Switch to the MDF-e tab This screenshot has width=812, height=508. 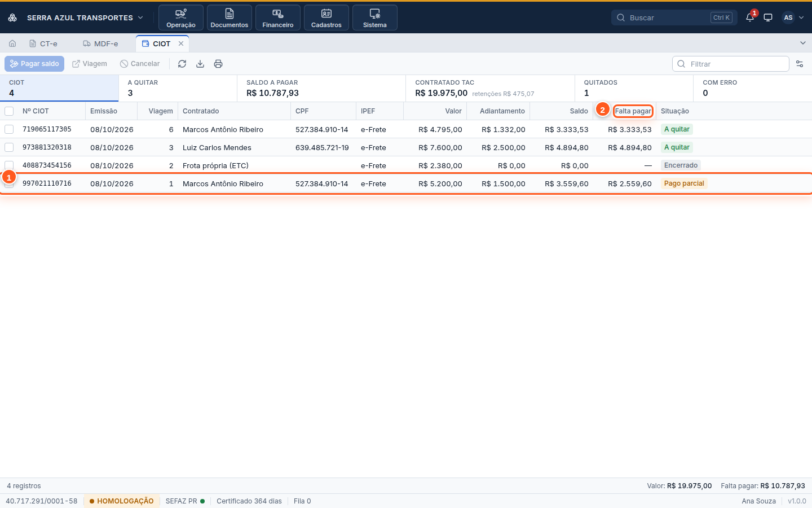100,43
